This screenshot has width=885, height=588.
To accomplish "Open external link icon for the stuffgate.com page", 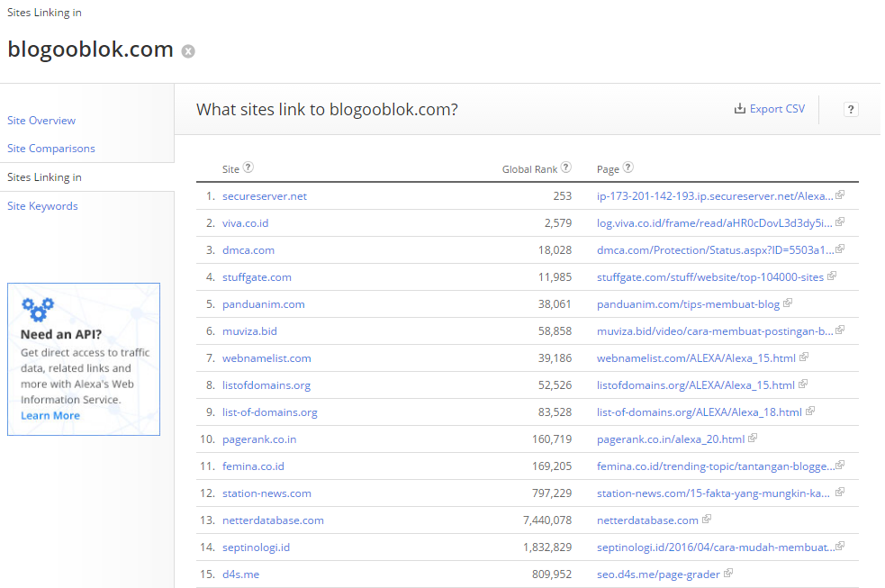I will (x=832, y=276).
